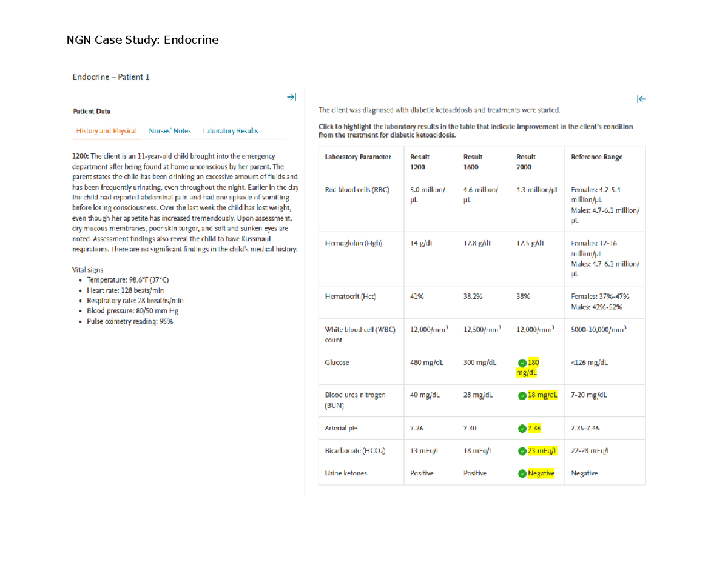Collapse the patient data panel arrow
The height and width of the screenshot is (562, 728).
click(x=291, y=97)
